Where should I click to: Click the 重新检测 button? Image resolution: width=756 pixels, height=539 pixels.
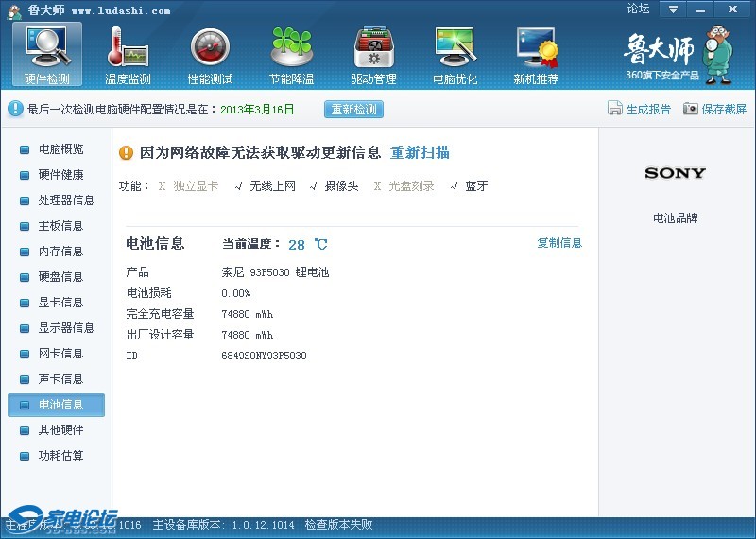pos(353,109)
